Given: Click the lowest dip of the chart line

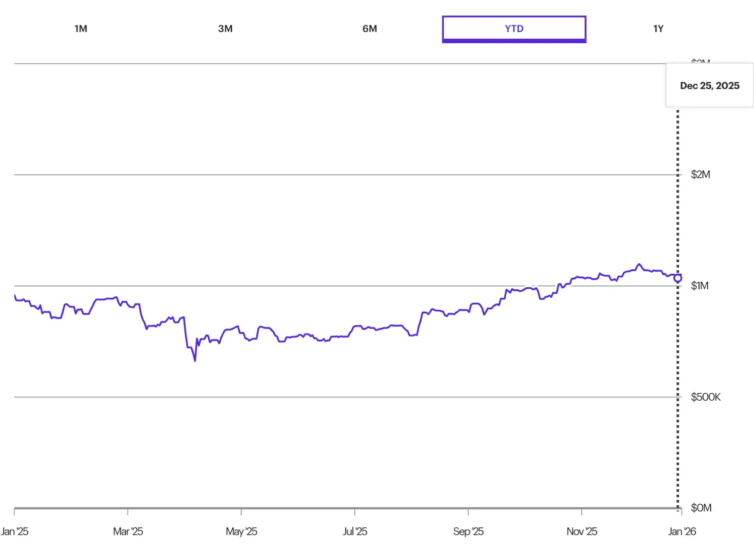Looking at the screenshot, I should coord(195,360).
